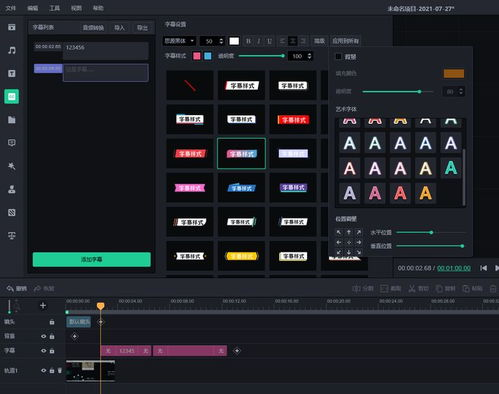Open the text T sidebar icon
The image size is (499, 394).
tap(12, 73)
